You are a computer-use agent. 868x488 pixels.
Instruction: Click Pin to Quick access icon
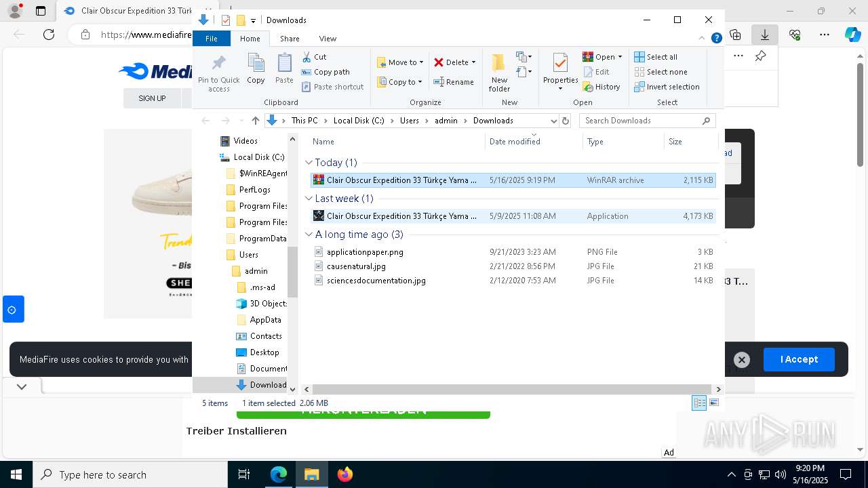pyautogui.click(x=218, y=63)
